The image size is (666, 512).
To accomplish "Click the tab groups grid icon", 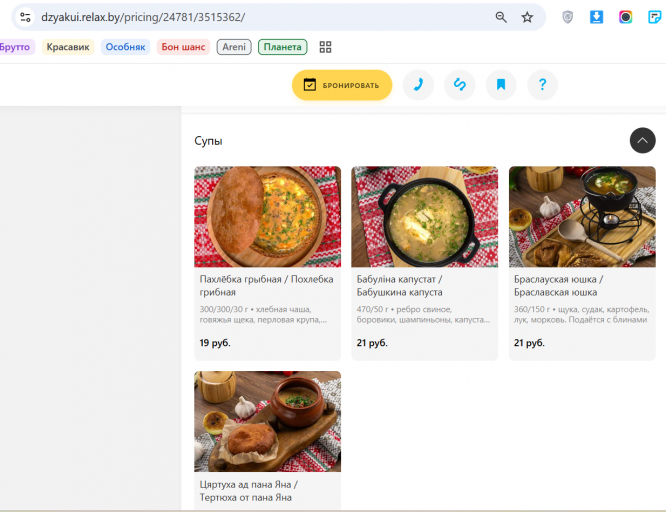I will pos(325,47).
